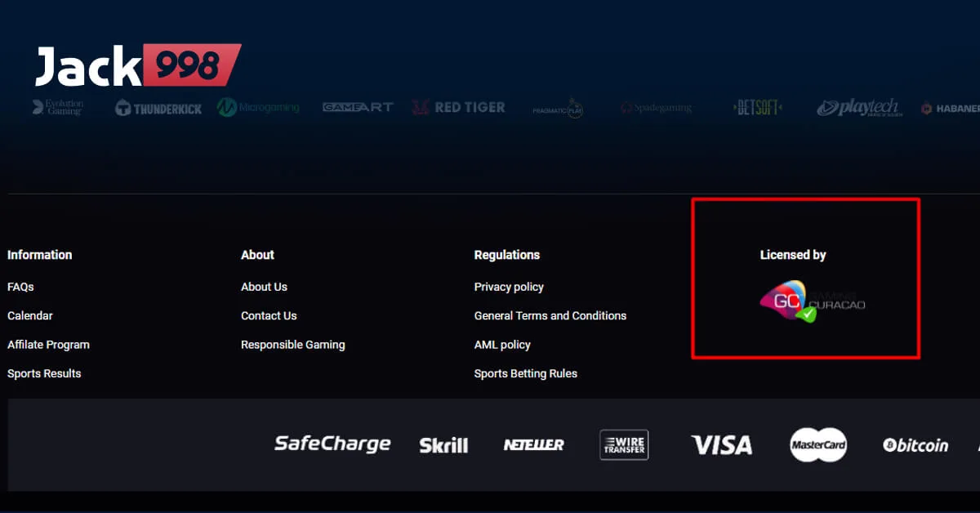This screenshot has width=980, height=513.
Task: Open the Affilate Program link
Action: click(48, 345)
